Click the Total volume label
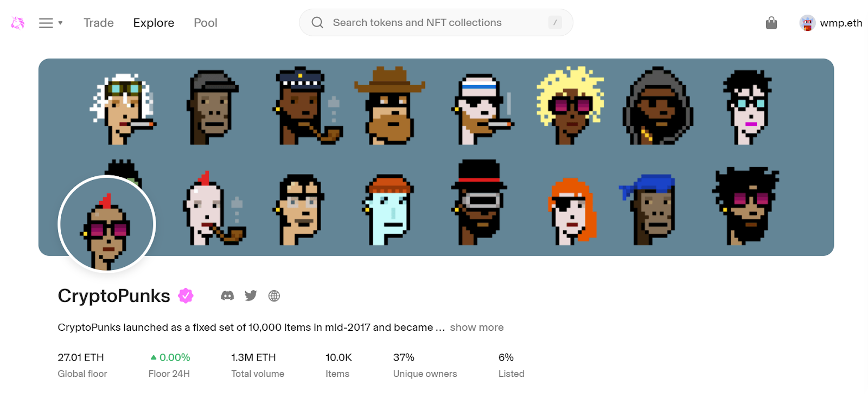This screenshot has width=868, height=398. tap(258, 374)
